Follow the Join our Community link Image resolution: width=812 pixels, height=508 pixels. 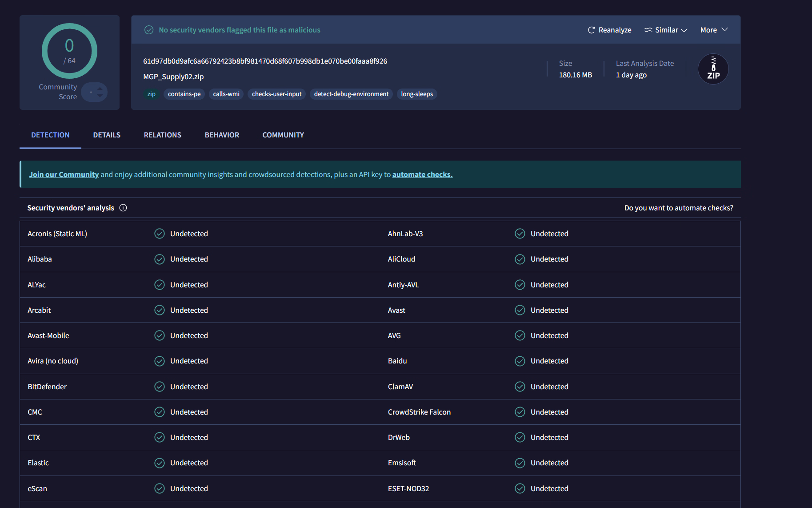pyautogui.click(x=64, y=174)
